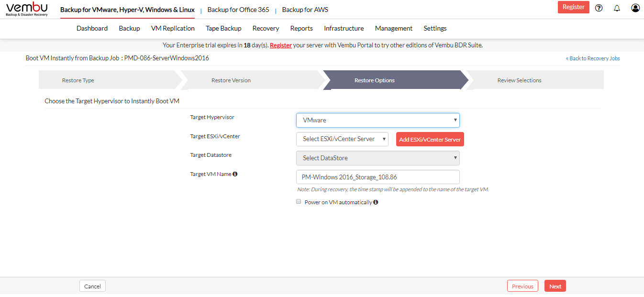Open the Infrastructure menu

point(344,28)
